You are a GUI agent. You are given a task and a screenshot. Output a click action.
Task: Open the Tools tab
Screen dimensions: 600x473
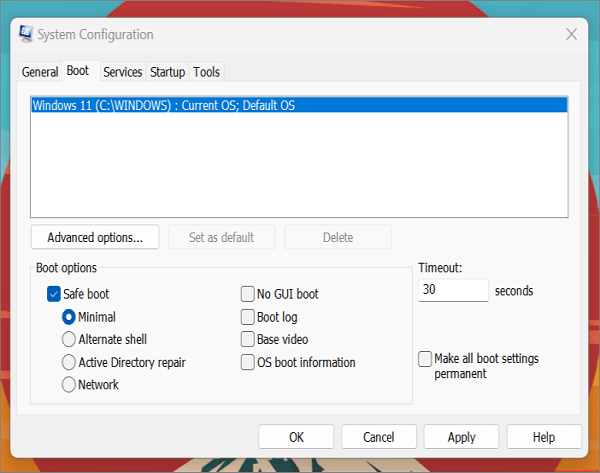(x=206, y=72)
